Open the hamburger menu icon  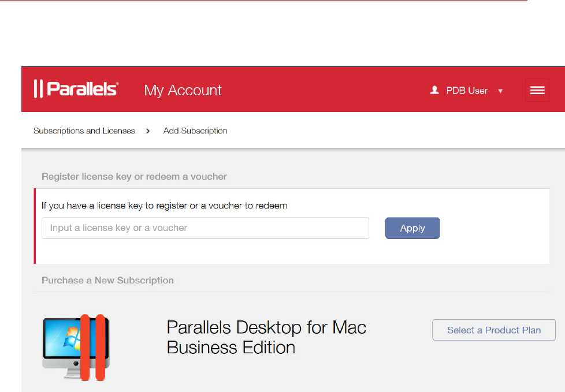click(x=537, y=90)
